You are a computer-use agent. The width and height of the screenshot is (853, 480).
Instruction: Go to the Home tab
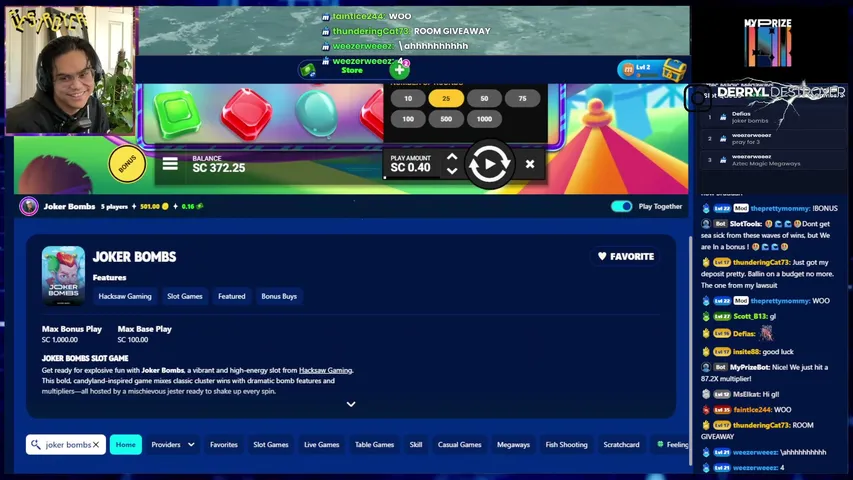click(126, 445)
